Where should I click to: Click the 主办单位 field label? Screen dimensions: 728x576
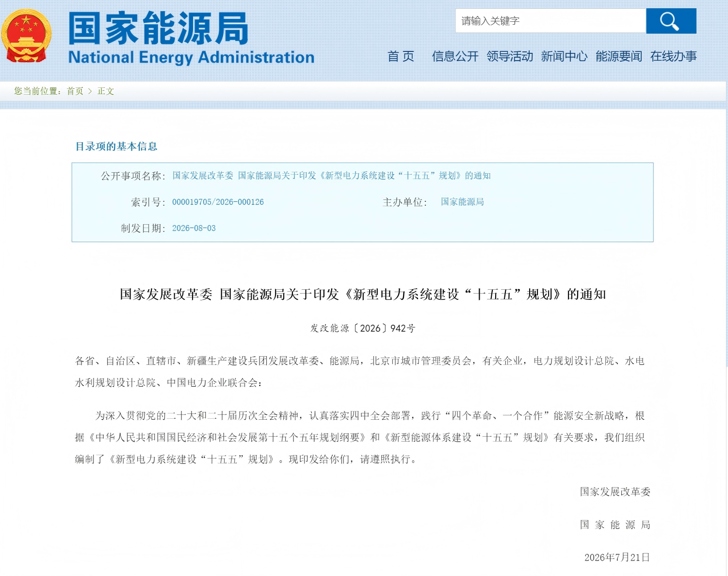point(405,202)
